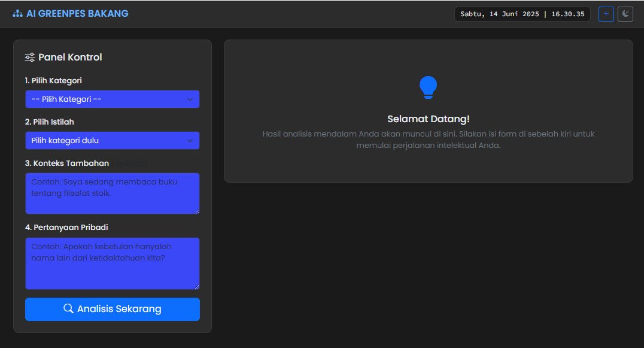
Task: Click the plus button in the header
Action: pos(606,14)
